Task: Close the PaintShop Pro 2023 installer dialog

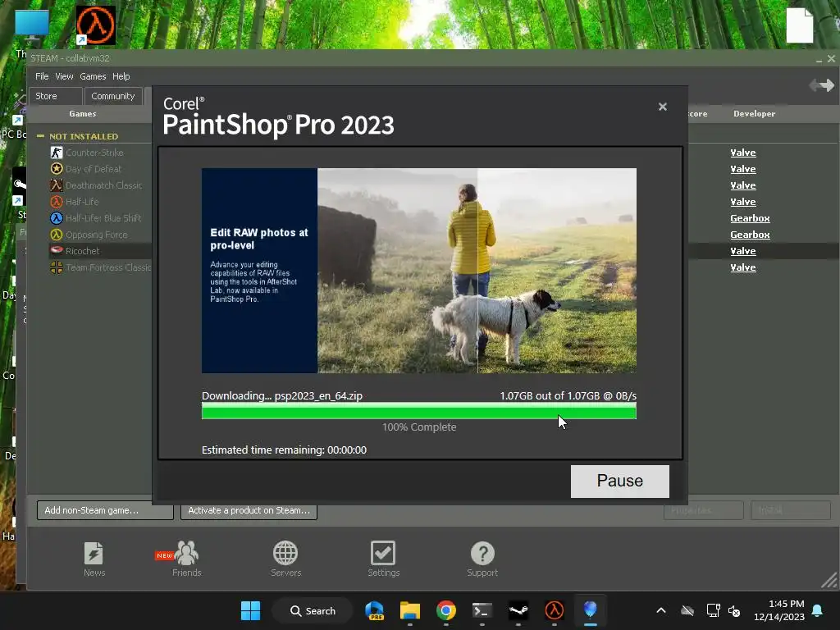Action: (x=663, y=107)
